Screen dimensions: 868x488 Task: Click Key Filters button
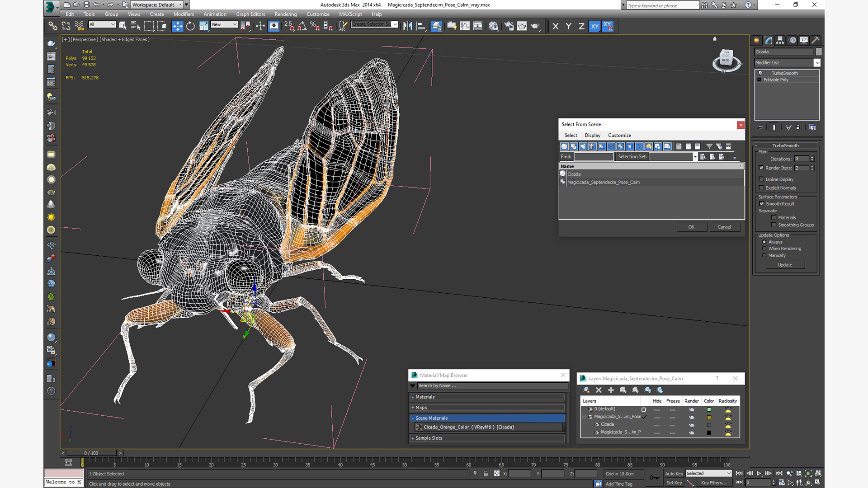(x=713, y=483)
